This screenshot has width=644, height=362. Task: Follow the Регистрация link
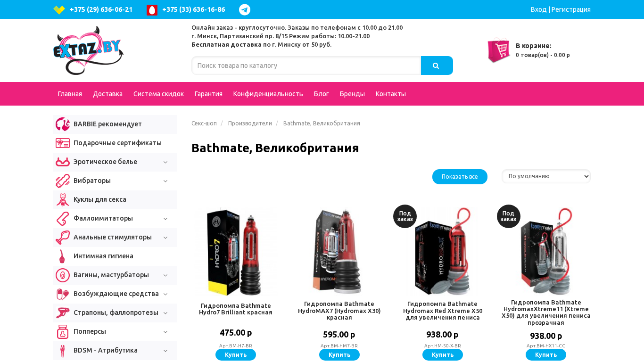point(571,9)
